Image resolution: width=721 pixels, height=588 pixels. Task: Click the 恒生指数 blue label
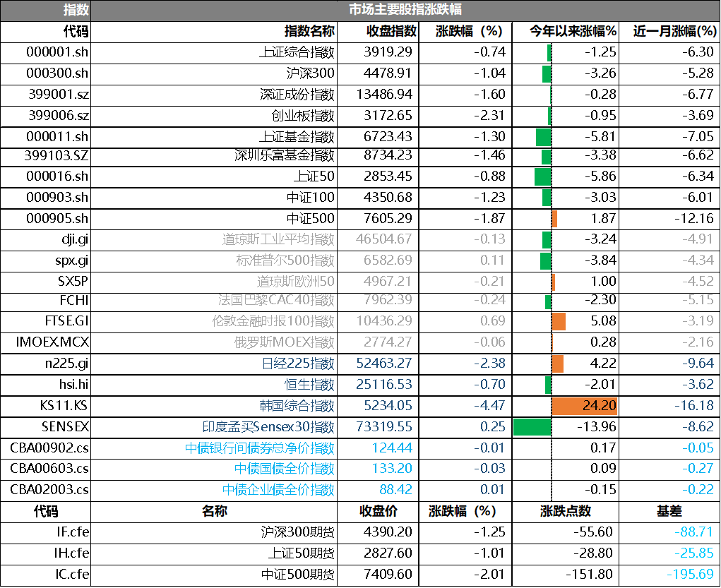(x=309, y=385)
